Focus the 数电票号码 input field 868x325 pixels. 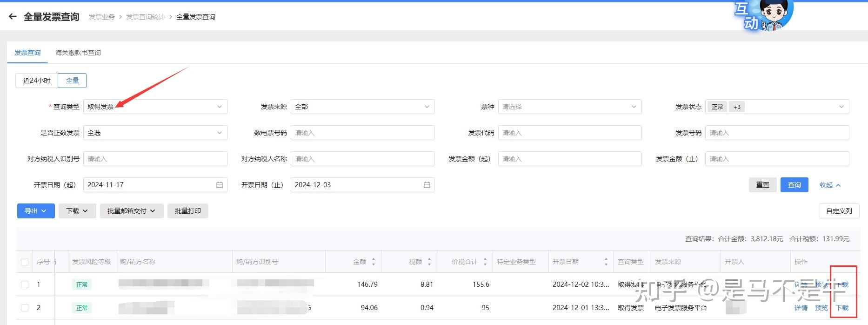(x=363, y=133)
